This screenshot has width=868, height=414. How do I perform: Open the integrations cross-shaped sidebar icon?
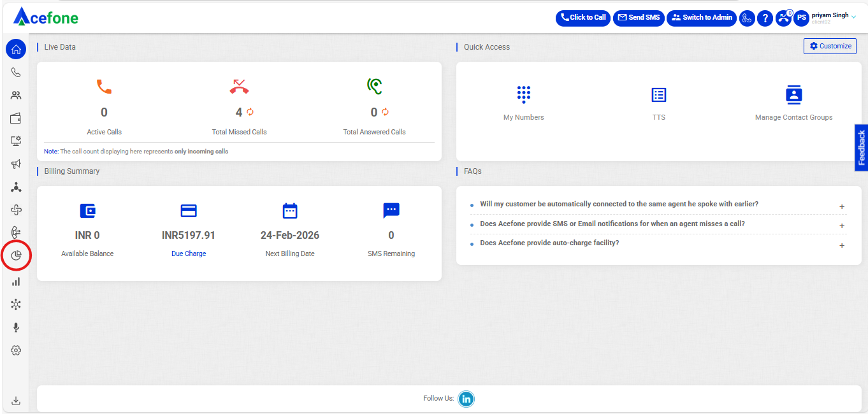tap(16, 210)
